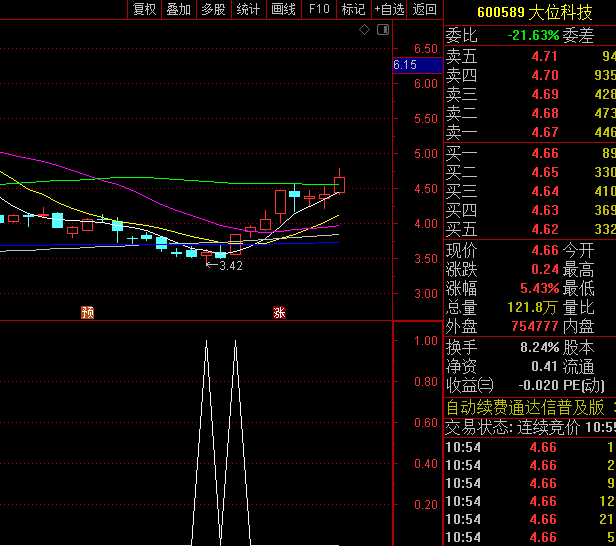Screen dimensions: 616x546
Task: Select the 买一 bid price 4.66
Action: 544,153
